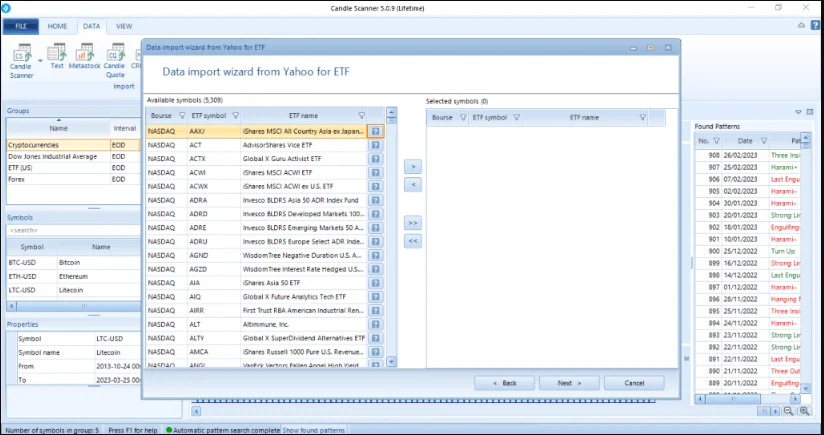The image size is (824, 435).
Task: Click the info icon for the ACWI row
Action: 375,172
